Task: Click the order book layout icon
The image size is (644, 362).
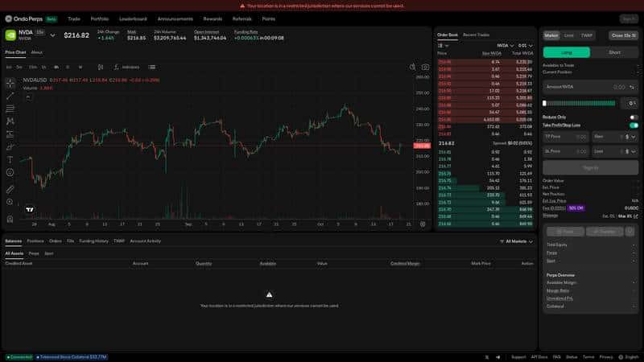Action: 443,46
